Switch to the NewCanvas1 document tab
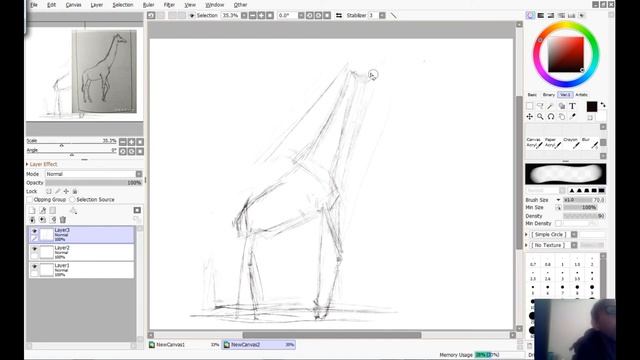The width and height of the screenshot is (640, 360). (184, 345)
